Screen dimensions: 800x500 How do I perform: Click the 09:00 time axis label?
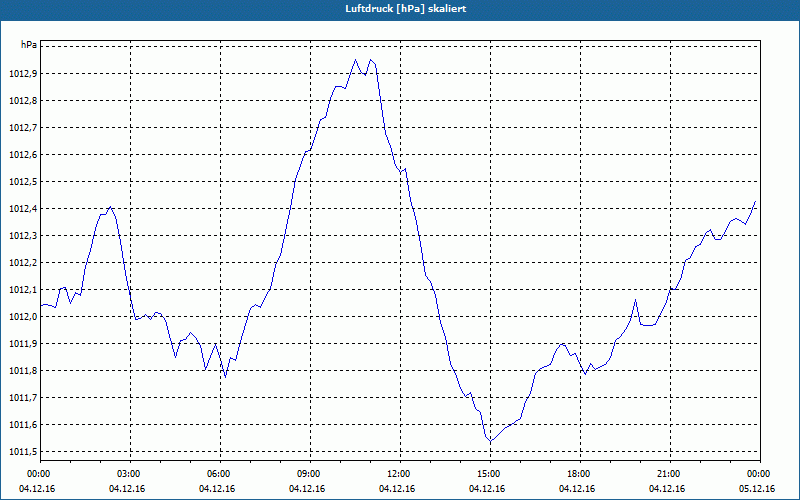(x=311, y=474)
